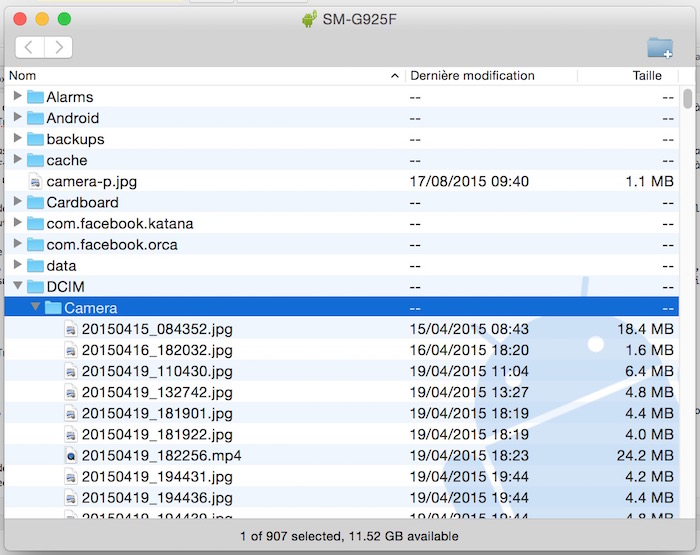700x555 pixels.
Task: Sort by Taille column header
Action: pyautogui.click(x=646, y=76)
